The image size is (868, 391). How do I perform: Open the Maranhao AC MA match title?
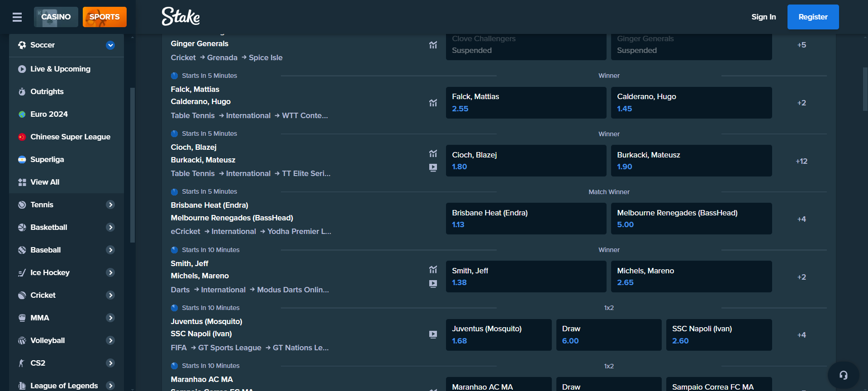[202, 379]
